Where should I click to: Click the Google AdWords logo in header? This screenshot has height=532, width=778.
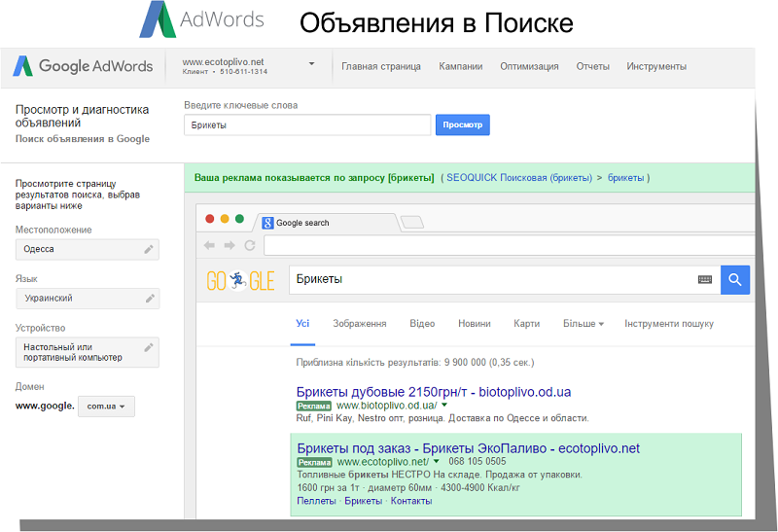pos(83,66)
